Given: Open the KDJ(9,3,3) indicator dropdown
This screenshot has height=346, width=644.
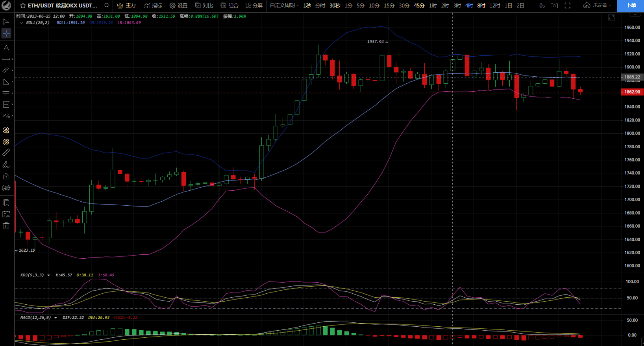Looking at the screenshot, I should 48,275.
